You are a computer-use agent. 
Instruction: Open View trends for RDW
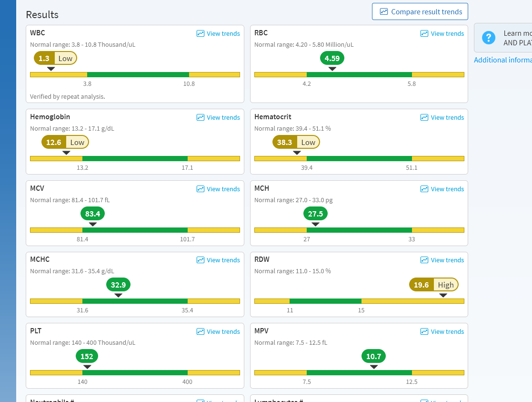[442, 260]
